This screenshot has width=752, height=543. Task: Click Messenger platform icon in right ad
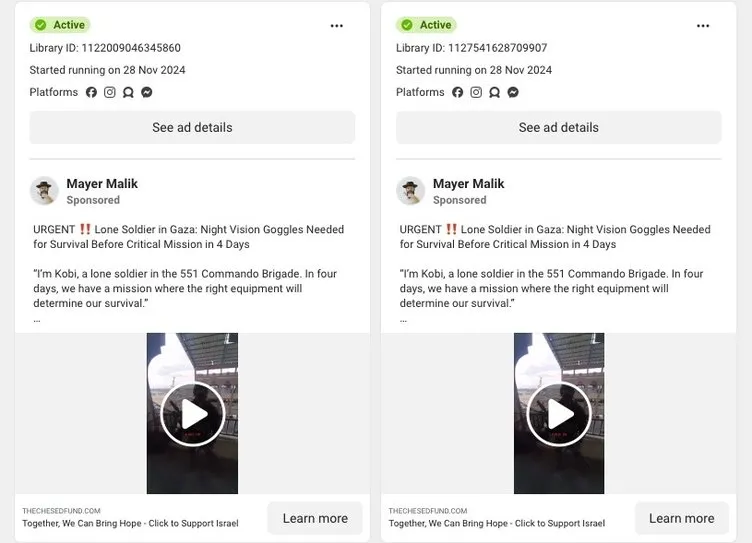tap(513, 92)
